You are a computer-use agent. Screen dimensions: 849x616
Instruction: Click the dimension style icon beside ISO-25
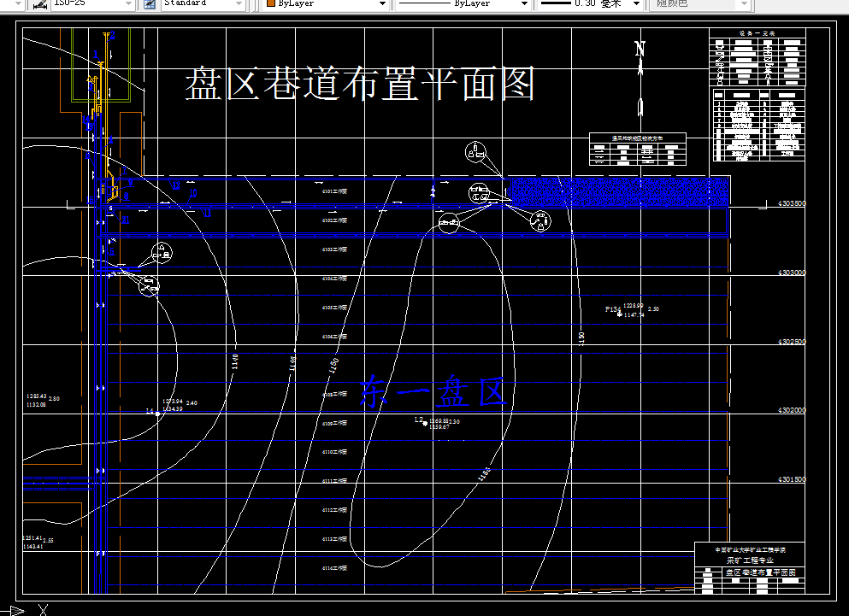pyautogui.click(x=39, y=4)
